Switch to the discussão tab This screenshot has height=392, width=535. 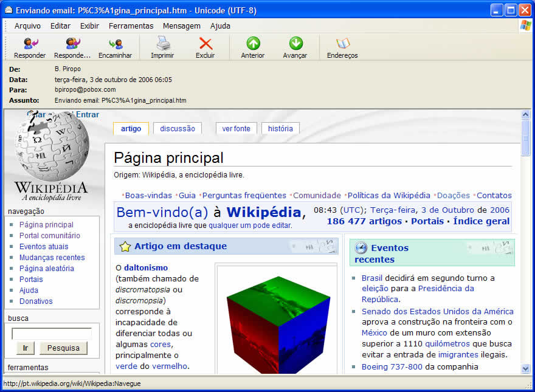(178, 128)
